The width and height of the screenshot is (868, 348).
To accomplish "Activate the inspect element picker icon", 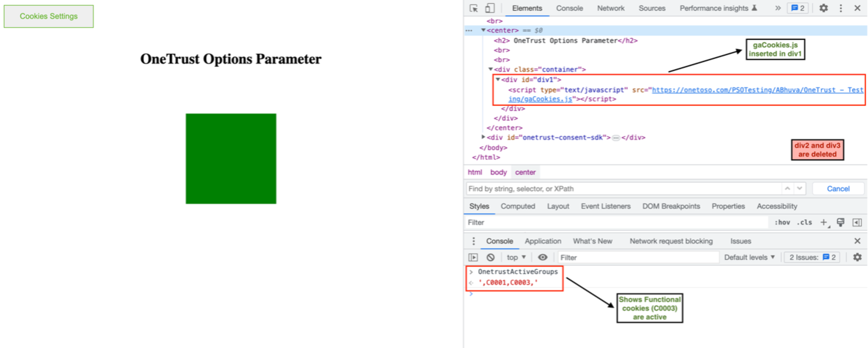I will 473,8.
